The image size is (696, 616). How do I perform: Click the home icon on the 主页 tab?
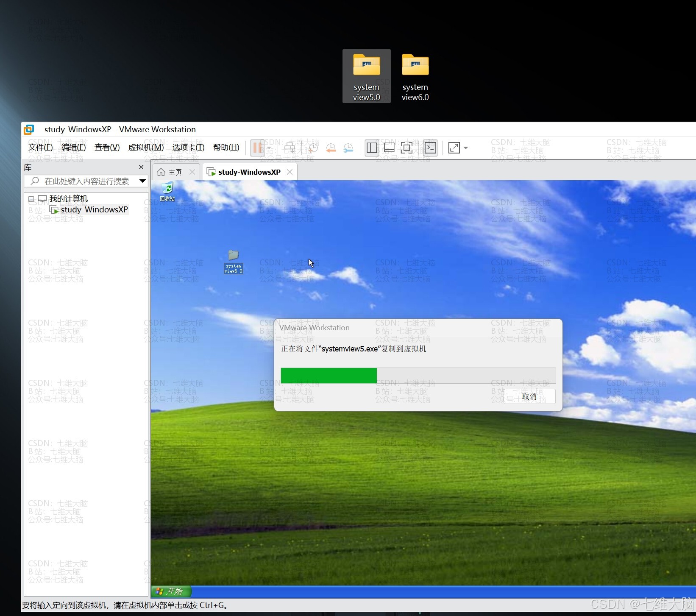pyautogui.click(x=161, y=172)
